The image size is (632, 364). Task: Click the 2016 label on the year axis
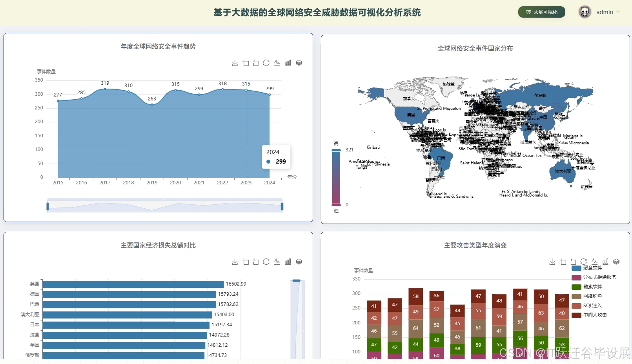[82, 183]
